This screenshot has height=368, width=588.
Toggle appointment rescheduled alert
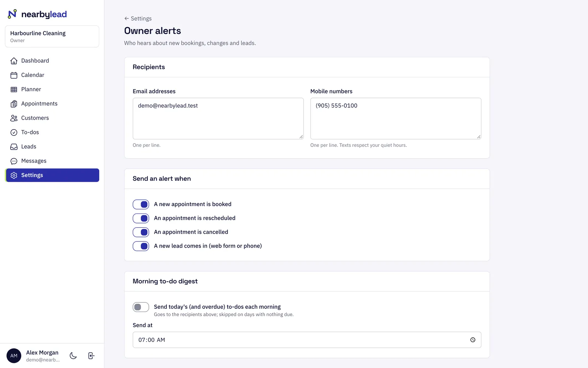[141, 218]
